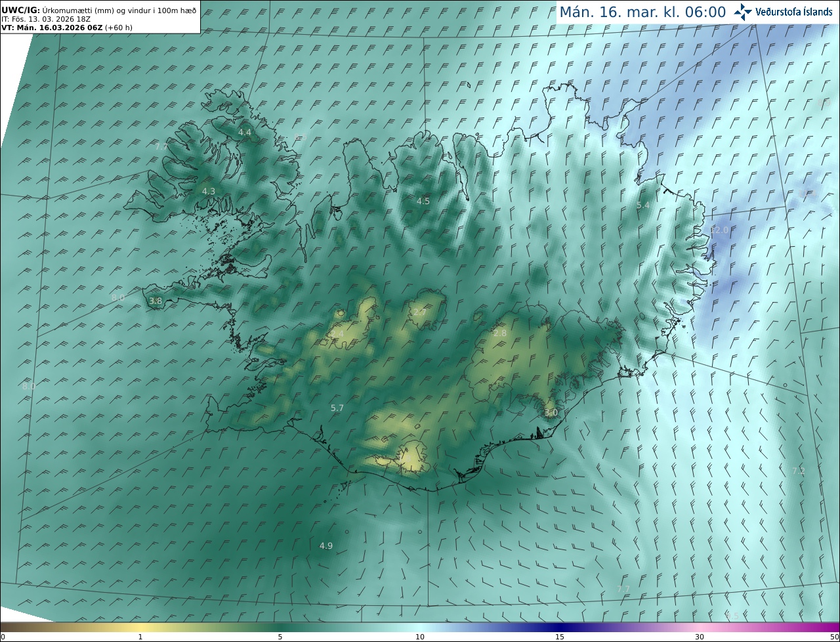Click the '30' label on the color scale
The height and width of the screenshot is (642, 840).
[x=700, y=637]
